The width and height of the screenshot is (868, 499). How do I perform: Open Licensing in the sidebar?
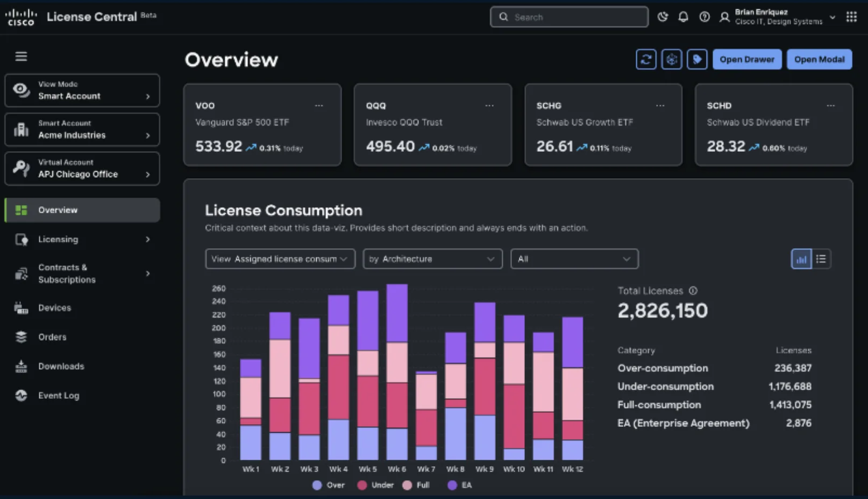tap(82, 240)
